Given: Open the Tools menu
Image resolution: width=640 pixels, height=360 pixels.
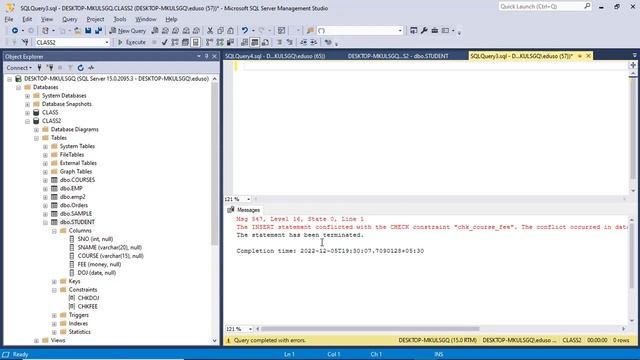Looking at the screenshot, I should 120,19.
